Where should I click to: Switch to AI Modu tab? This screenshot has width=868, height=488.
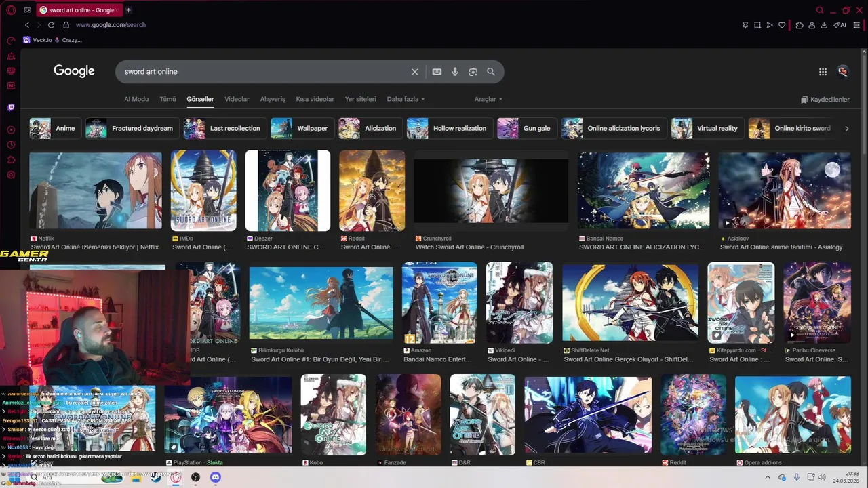click(136, 99)
